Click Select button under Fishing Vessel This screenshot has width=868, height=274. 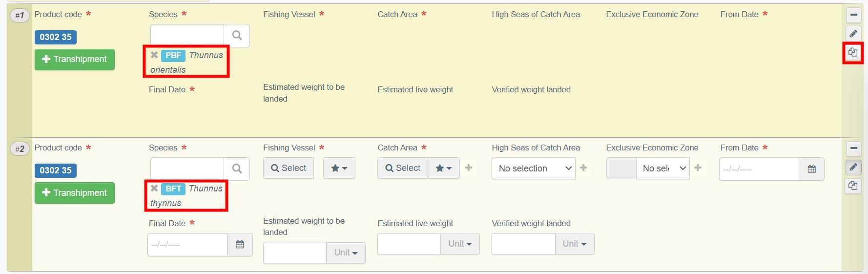(x=289, y=169)
